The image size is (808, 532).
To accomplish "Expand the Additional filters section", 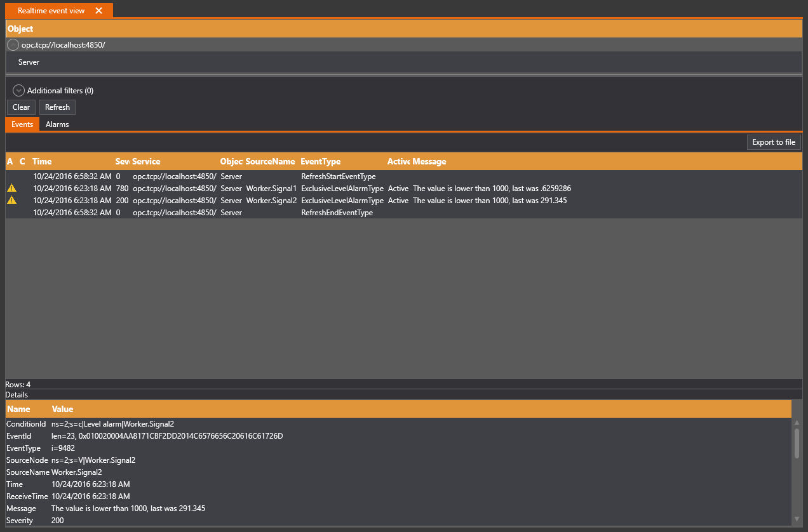I will point(18,91).
